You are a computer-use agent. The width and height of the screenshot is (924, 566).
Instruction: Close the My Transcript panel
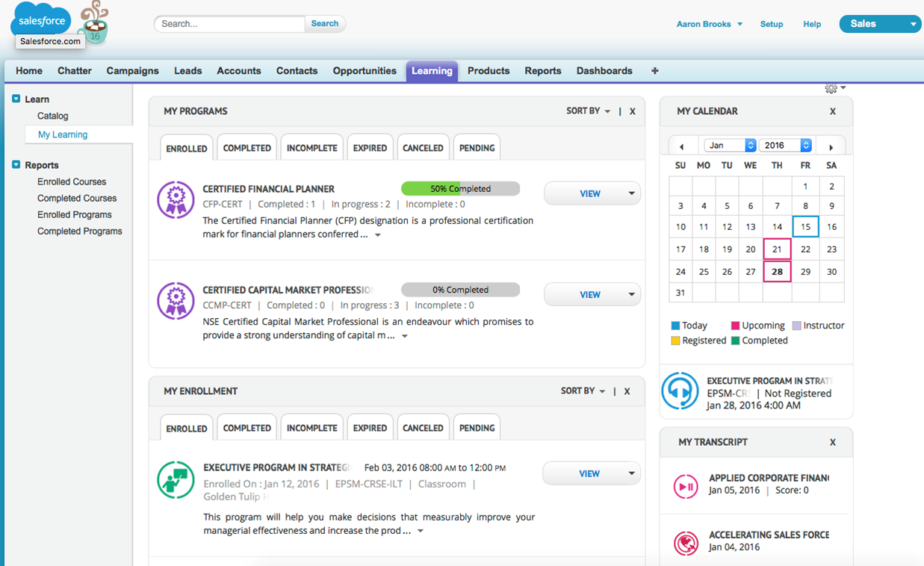(833, 442)
